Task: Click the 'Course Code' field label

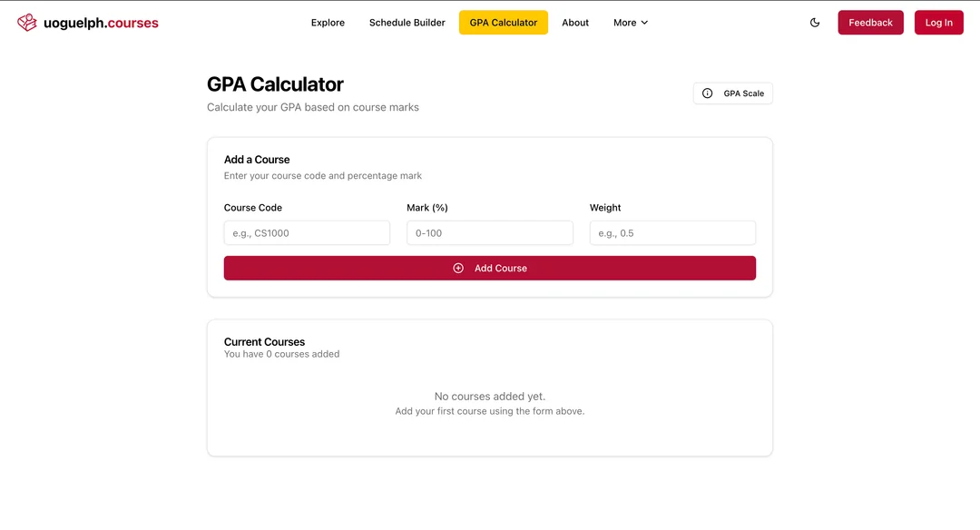Action: (253, 208)
